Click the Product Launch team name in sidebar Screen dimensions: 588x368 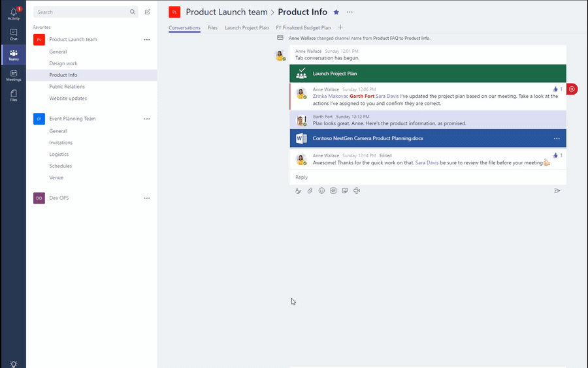[x=73, y=39]
